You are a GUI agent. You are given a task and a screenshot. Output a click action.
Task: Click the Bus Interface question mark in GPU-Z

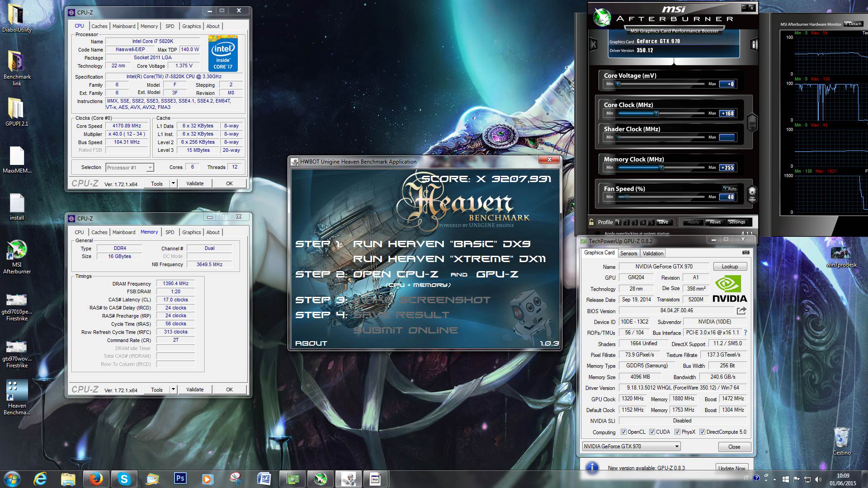(x=745, y=333)
